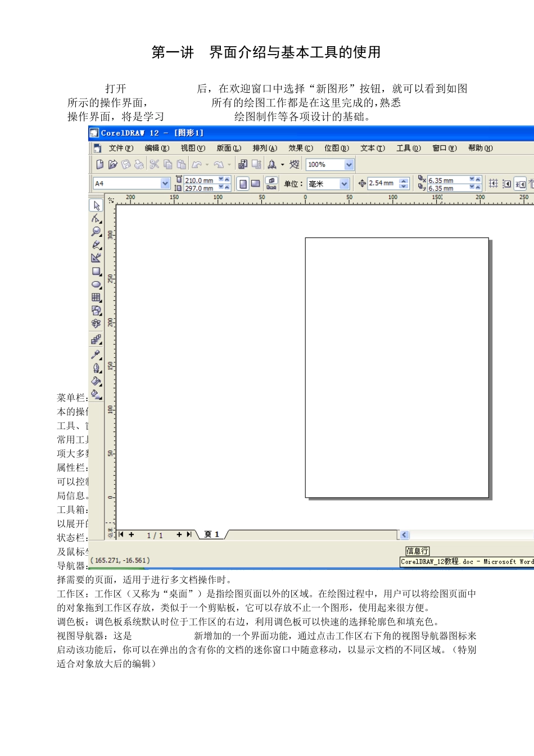Click the Print icon
The width and height of the screenshot is (534, 756).
tap(139, 164)
